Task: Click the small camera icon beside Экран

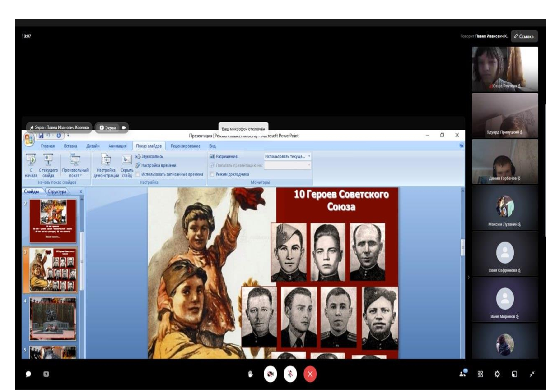Action: pos(124,128)
